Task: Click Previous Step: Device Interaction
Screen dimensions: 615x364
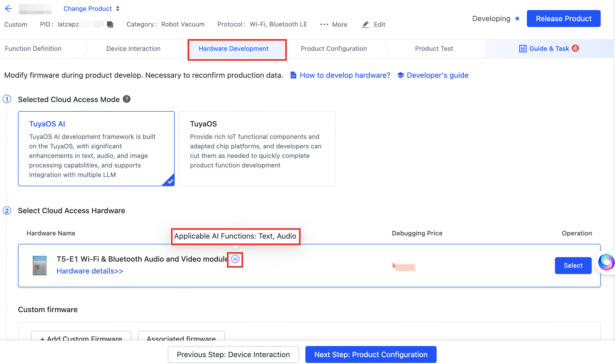Action: coord(233,354)
